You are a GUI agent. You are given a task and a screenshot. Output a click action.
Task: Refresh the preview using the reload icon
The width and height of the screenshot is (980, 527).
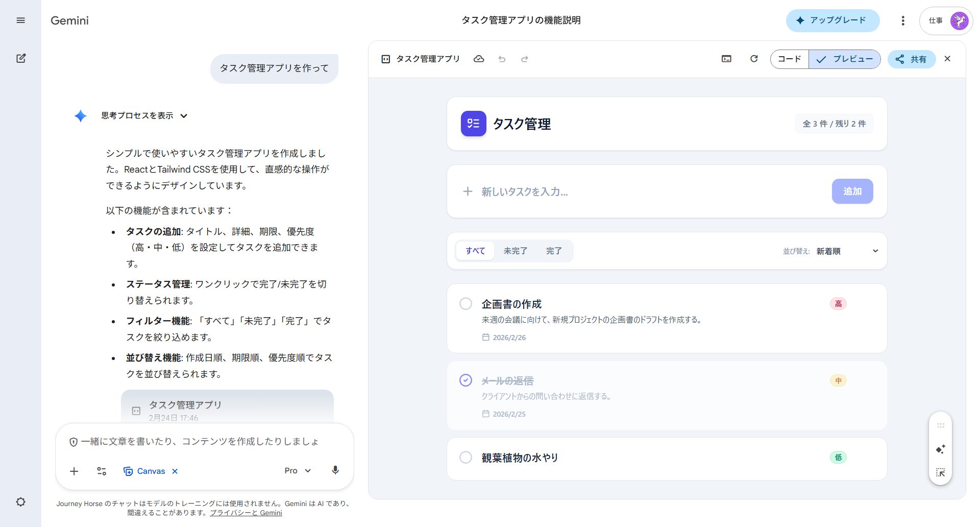[754, 59]
